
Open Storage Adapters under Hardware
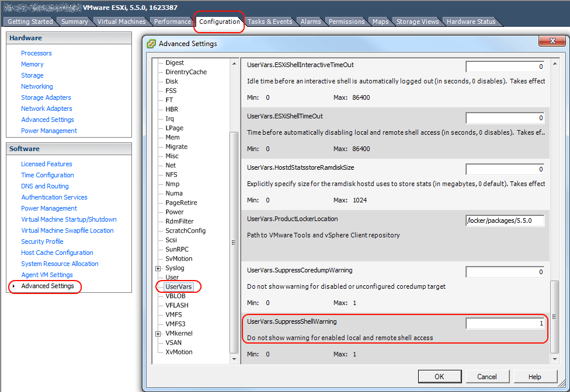coord(46,97)
